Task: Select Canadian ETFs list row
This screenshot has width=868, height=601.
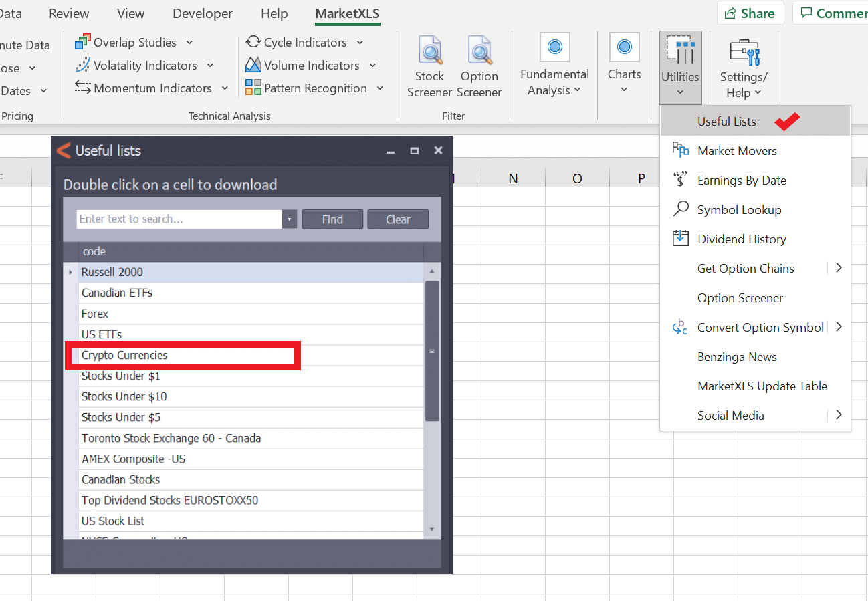Action: [251, 293]
